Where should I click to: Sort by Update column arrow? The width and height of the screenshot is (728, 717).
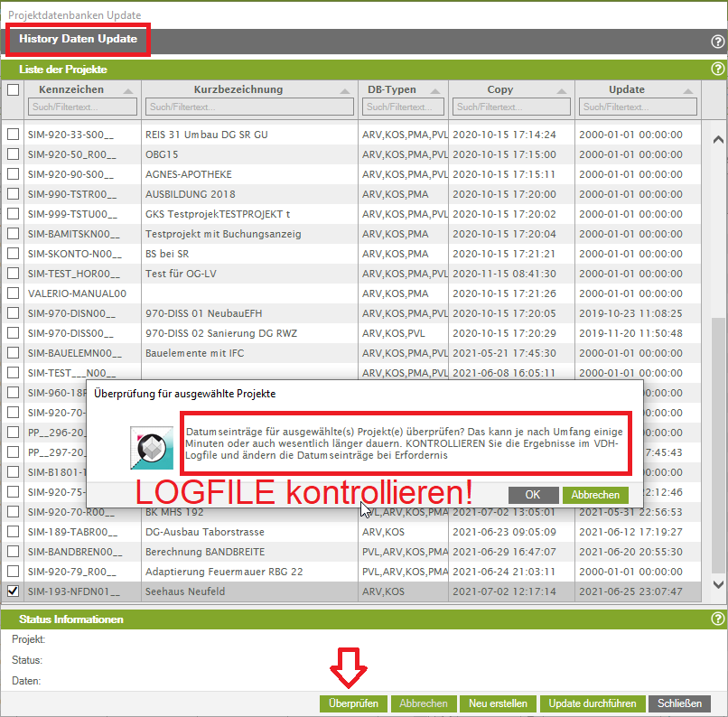point(690,91)
